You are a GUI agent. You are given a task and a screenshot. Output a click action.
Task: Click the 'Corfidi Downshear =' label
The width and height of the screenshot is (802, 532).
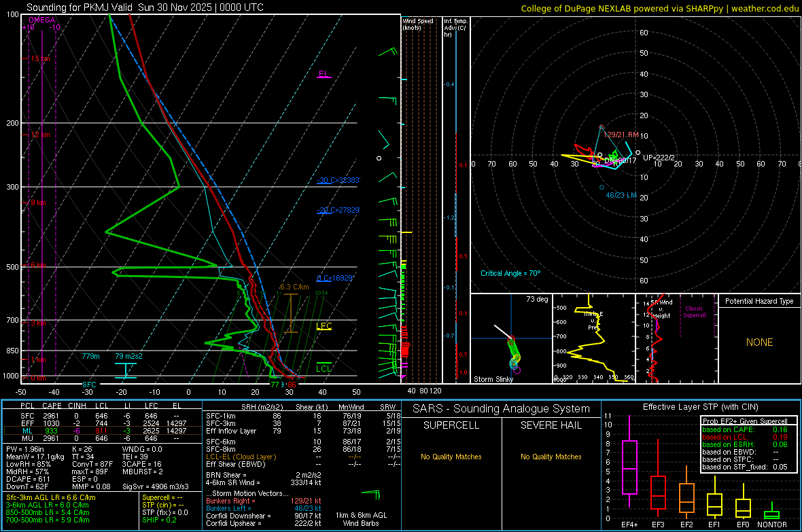coord(235,516)
